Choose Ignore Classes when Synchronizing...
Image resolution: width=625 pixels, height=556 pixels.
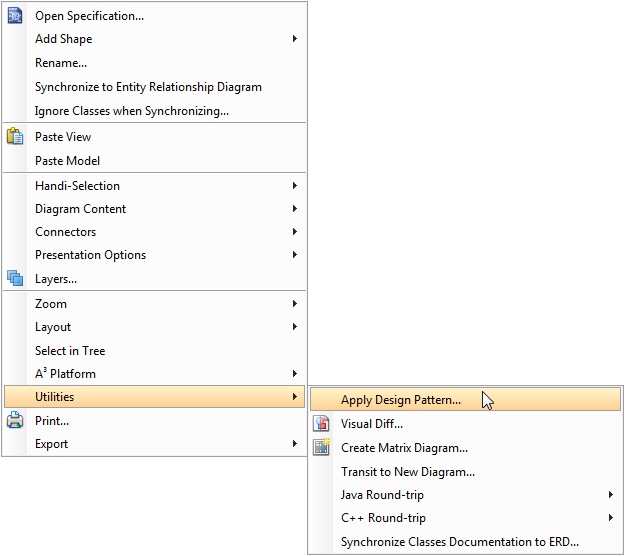pyautogui.click(x=154, y=110)
